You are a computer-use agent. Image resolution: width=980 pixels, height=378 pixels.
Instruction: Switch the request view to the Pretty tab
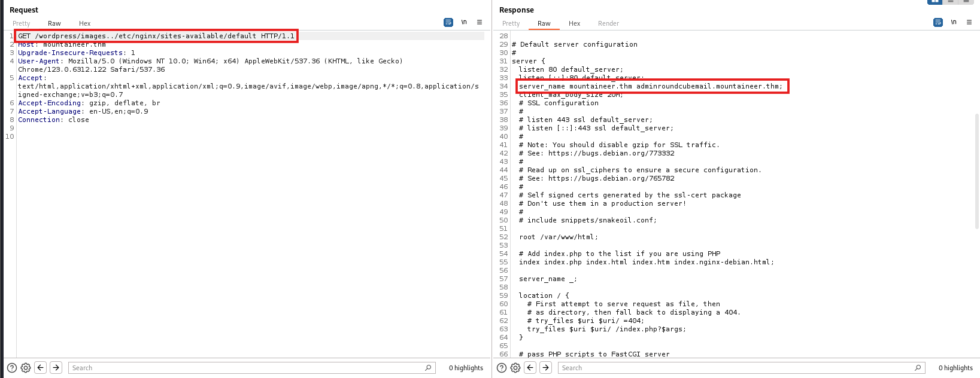pos(22,23)
